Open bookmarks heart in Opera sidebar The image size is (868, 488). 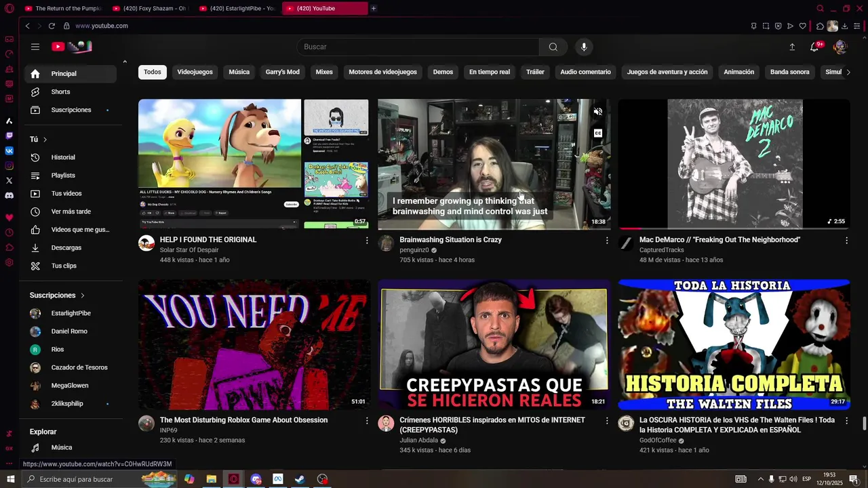(x=9, y=218)
